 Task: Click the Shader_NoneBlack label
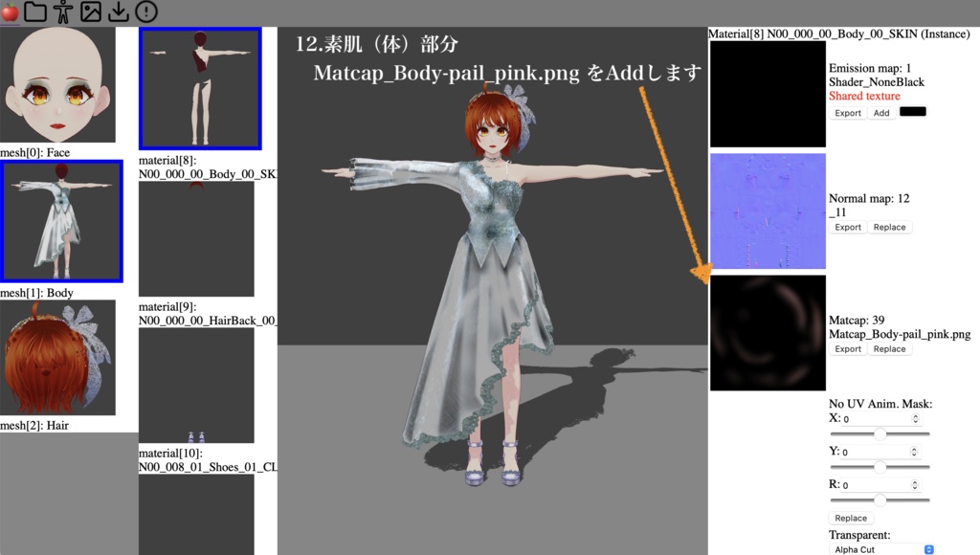[x=877, y=82]
